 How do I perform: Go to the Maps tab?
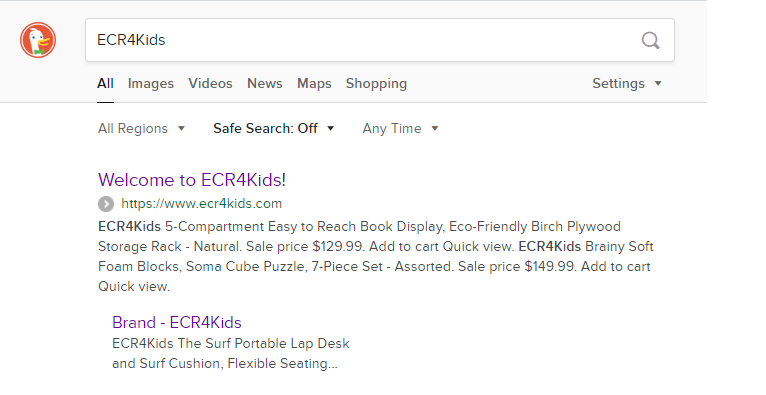click(314, 83)
